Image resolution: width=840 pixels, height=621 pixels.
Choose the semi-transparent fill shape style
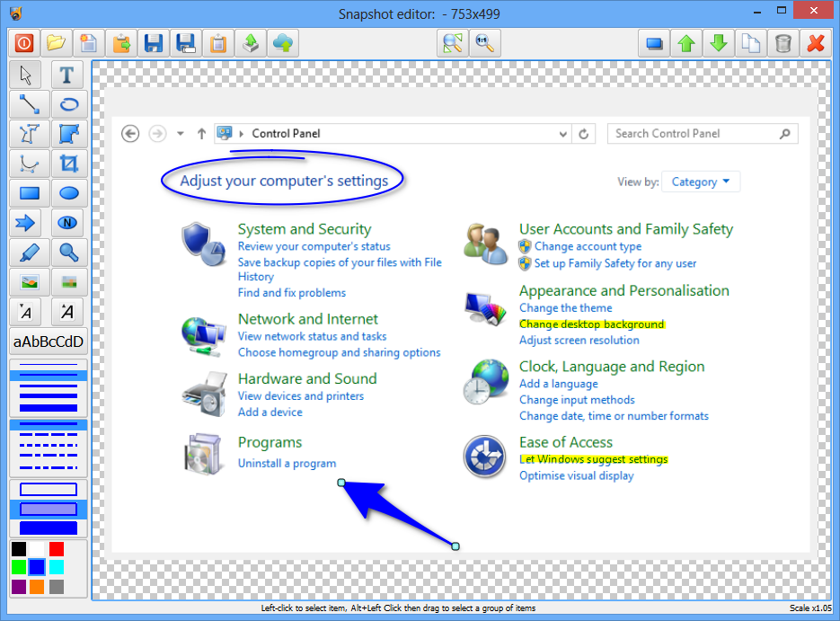click(49, 509)
